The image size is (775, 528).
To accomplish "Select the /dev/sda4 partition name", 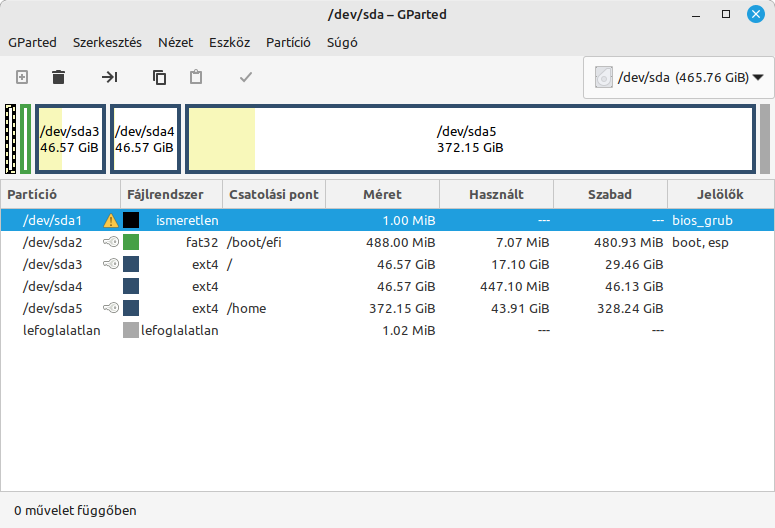I will click(x=52, y=286).
